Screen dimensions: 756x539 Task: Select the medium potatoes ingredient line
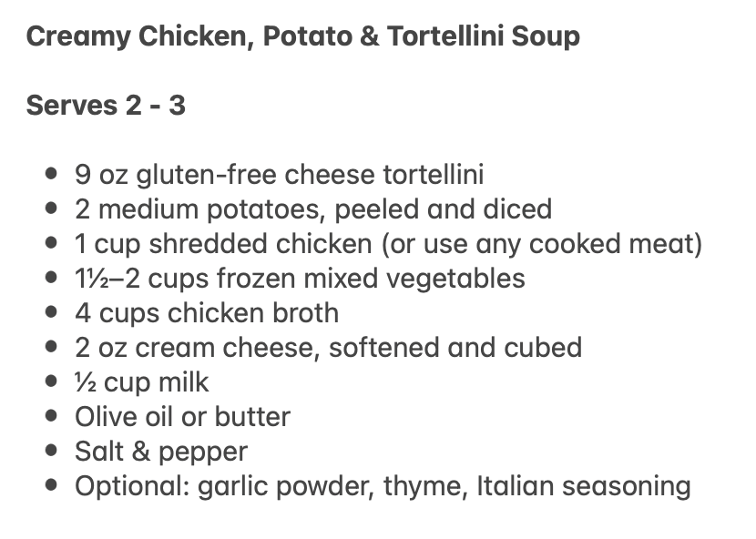tap(313, 208)
